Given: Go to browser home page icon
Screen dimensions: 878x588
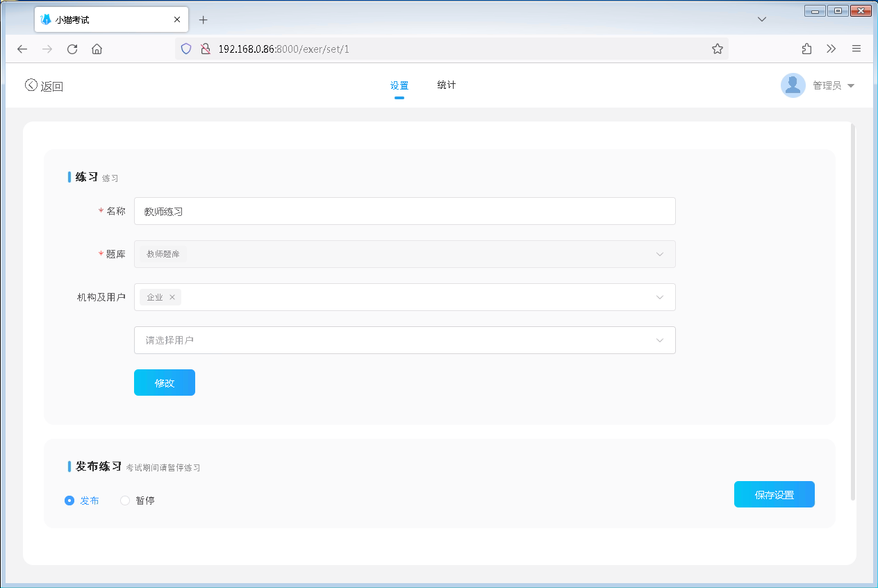Looking at the screenshot, I should (97, 49).
